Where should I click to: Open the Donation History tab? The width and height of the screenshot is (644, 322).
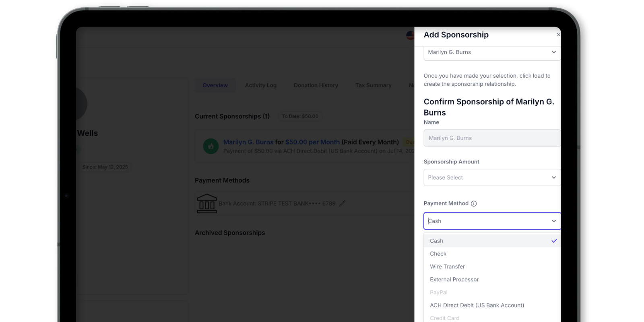pyautogui.click(x=316, y=85)
